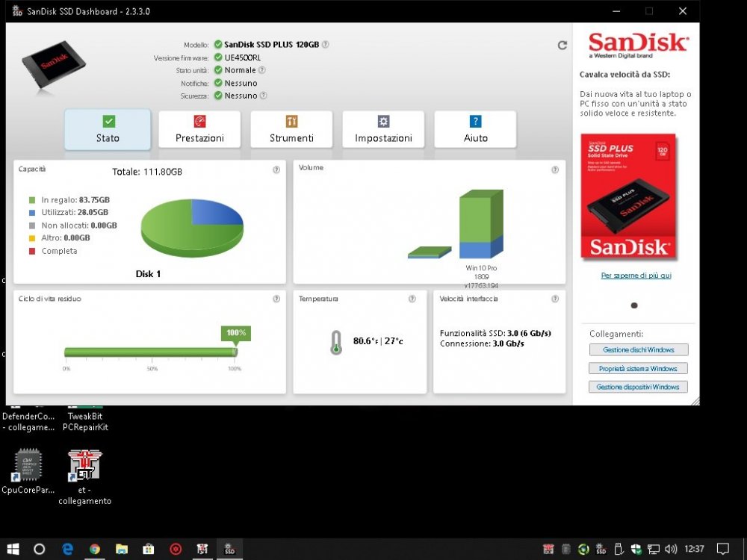Click the residual life progress bar
This screenshot has height=560, width=747.
click(151, 352)
